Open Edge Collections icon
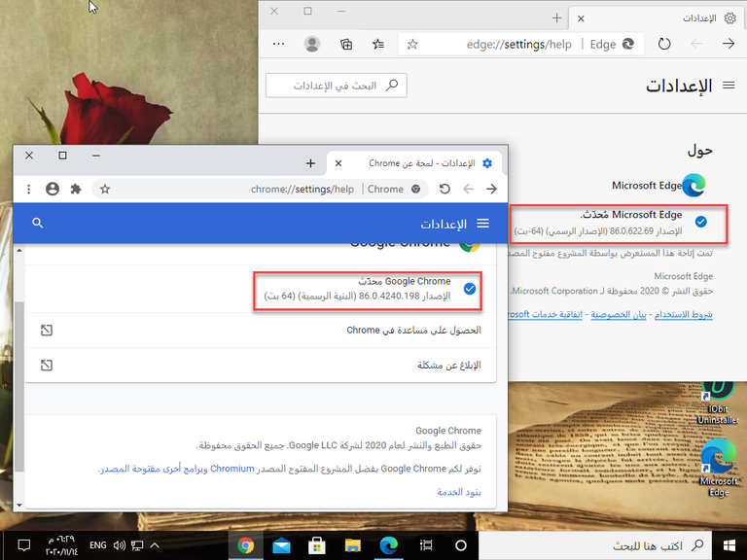Image resolution: width=747 pixels, height=560 pixels. [x=346, y=44]
